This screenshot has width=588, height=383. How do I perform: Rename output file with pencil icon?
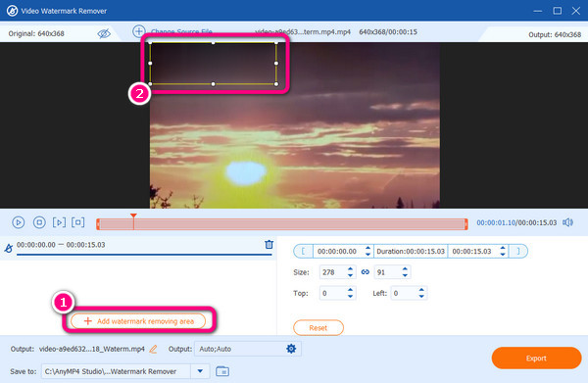pos(153,349)
